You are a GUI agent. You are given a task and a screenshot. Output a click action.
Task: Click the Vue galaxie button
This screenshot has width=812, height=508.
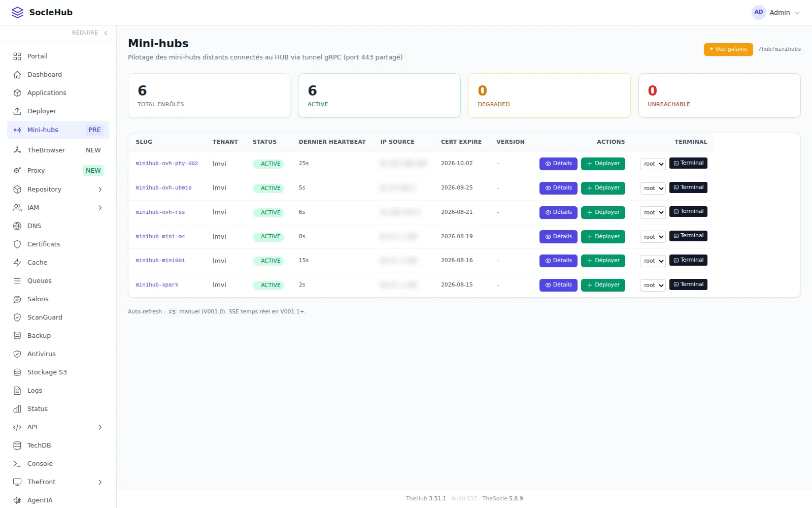[x=728, y=49]
